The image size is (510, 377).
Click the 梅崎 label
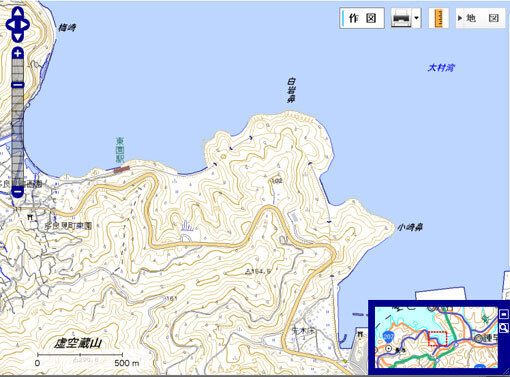pyautogui.click(x=67, y=28)
